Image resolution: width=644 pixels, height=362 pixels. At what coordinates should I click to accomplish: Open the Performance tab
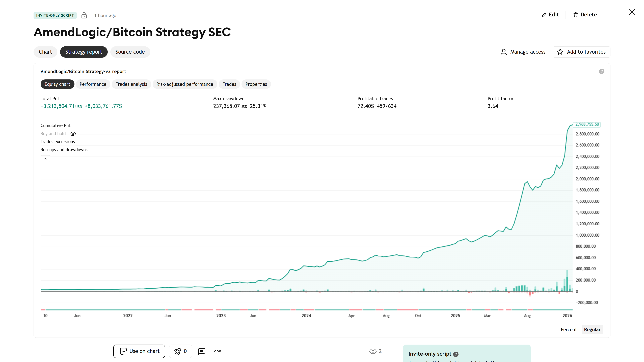pyautogui.click(x=93, y=84)
